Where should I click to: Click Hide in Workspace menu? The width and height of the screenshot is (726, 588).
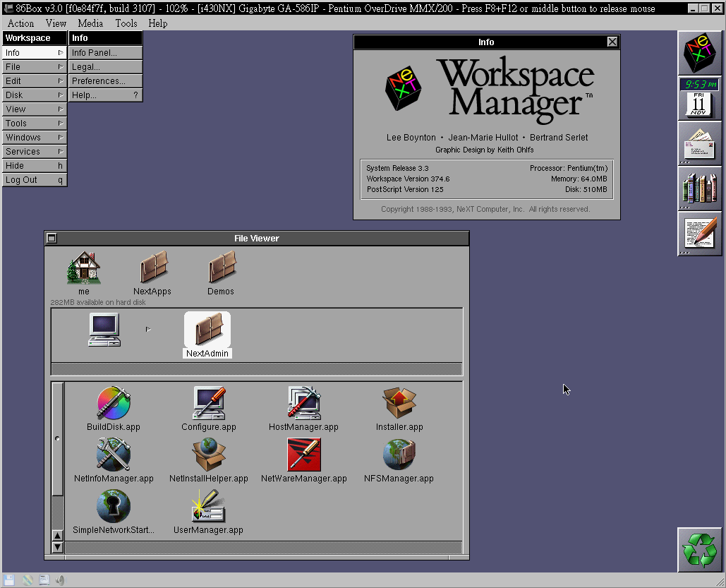pos(35,166)
